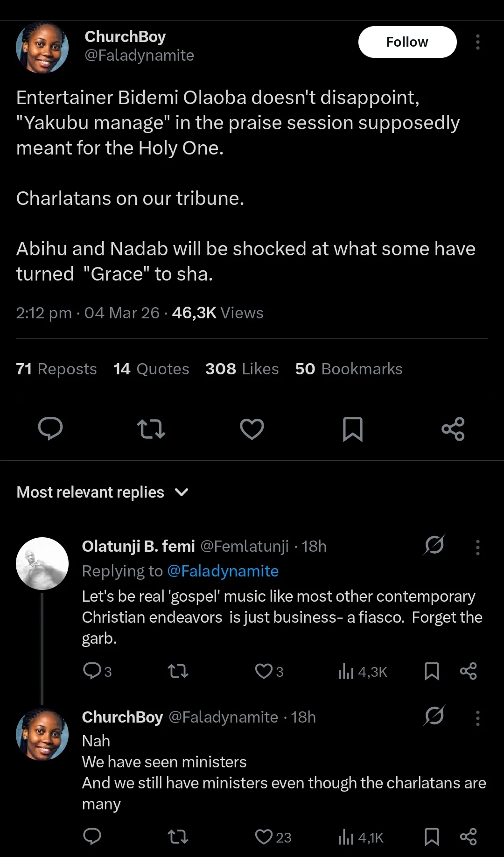This screenshot has width=504, height=857.
Task: Like Olatunji B. femi's reply
Action: pyautogui.click(x=264, y=672)
